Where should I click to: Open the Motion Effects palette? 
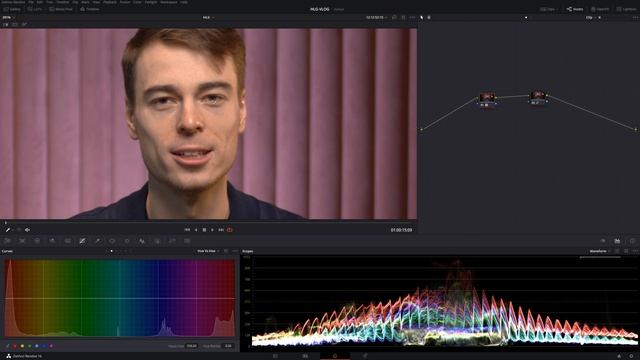tap(67, 241)
